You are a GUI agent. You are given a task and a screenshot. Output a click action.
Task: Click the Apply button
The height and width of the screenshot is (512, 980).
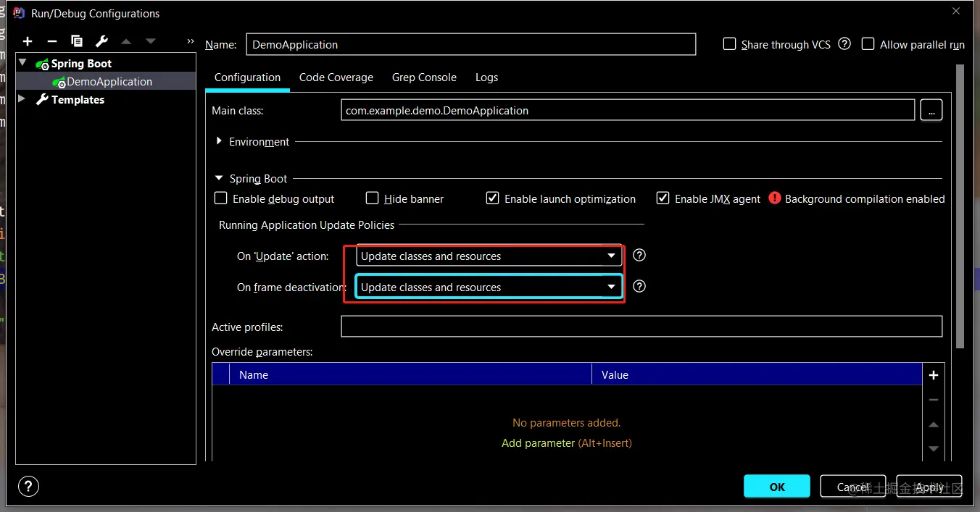(x=929, y=487)
